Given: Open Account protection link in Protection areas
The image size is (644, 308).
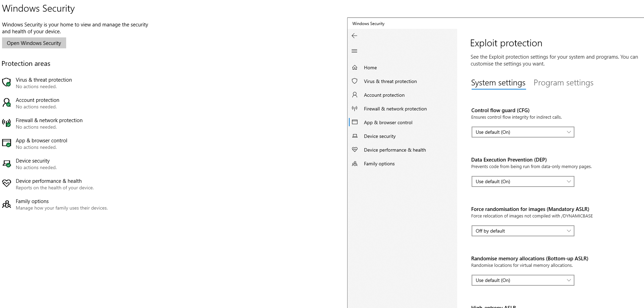Looking at the screenshot, I should (37, 100).
